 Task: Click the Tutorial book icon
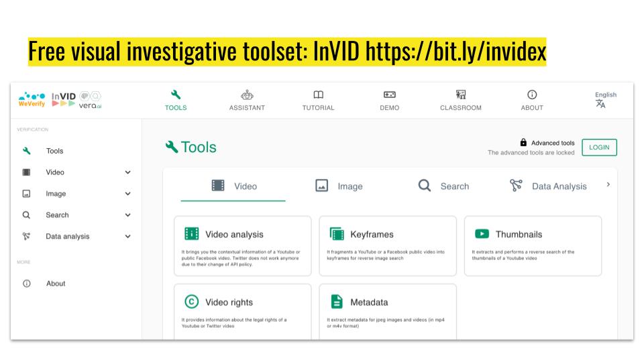[x=318, y=95]
